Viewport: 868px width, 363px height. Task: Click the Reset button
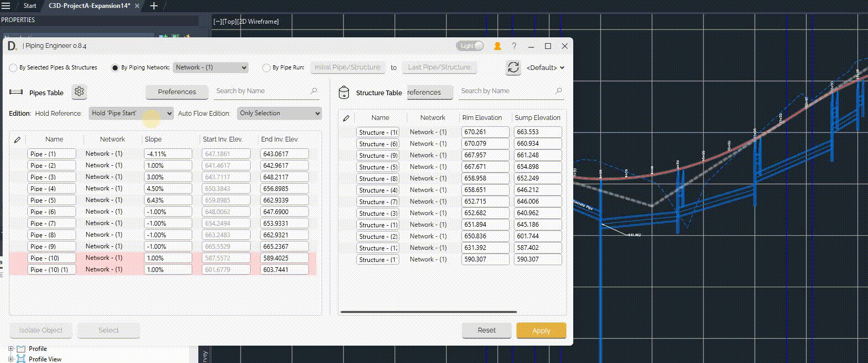point(487,330)
